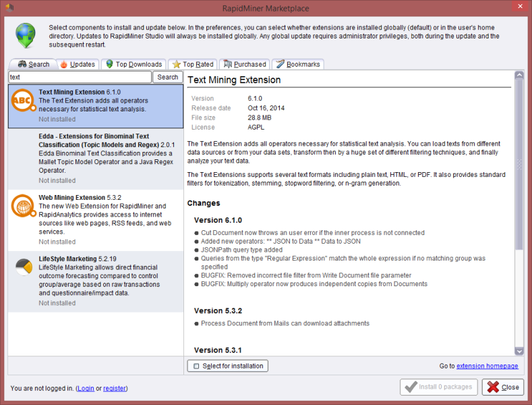Click star icon on Top Rated tab

click(177, 64)
